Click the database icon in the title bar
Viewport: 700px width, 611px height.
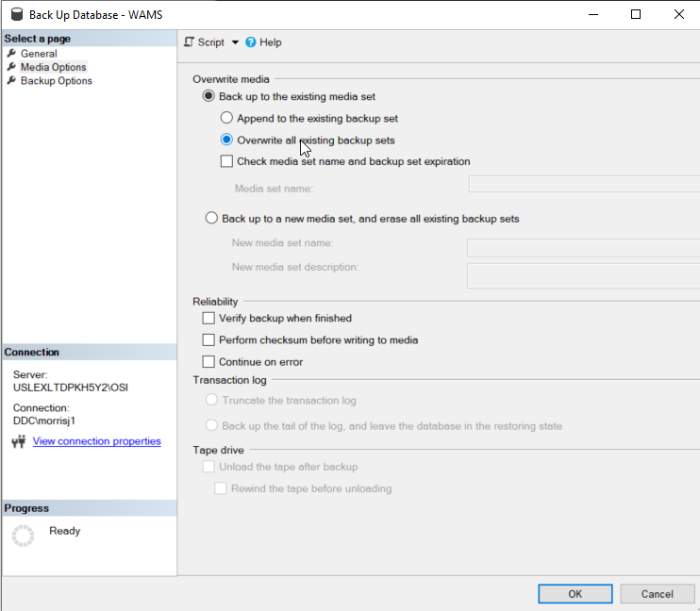point(17,15)
